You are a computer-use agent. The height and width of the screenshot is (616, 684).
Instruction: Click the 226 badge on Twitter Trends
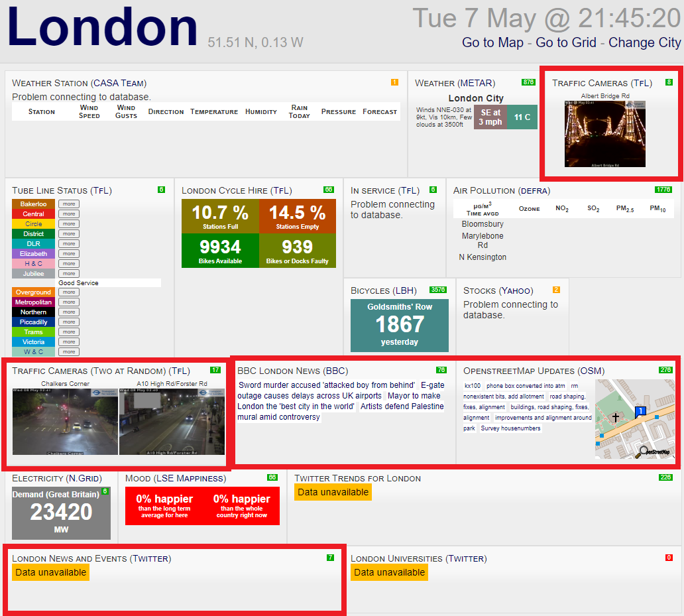coord(665,477)
